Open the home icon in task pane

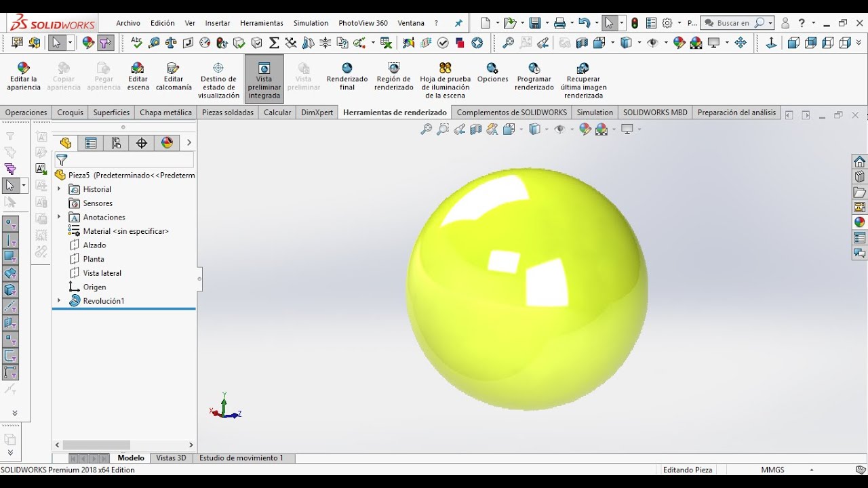860,161
